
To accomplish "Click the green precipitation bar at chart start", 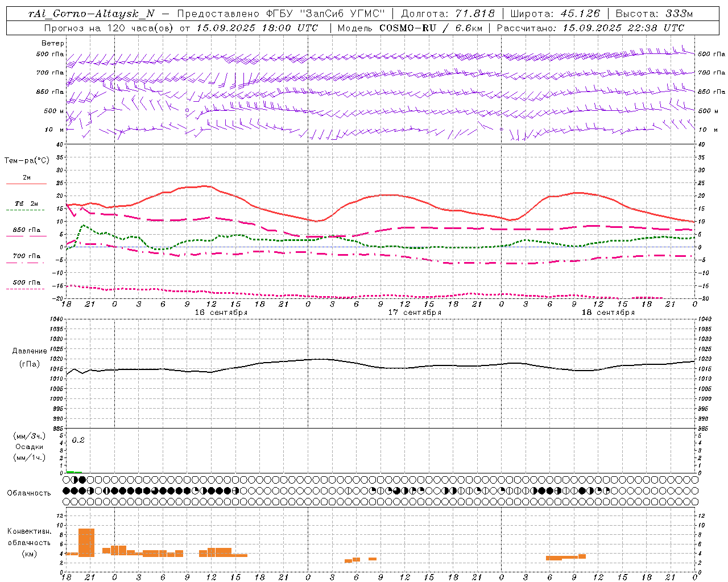I will coord(74,472).
